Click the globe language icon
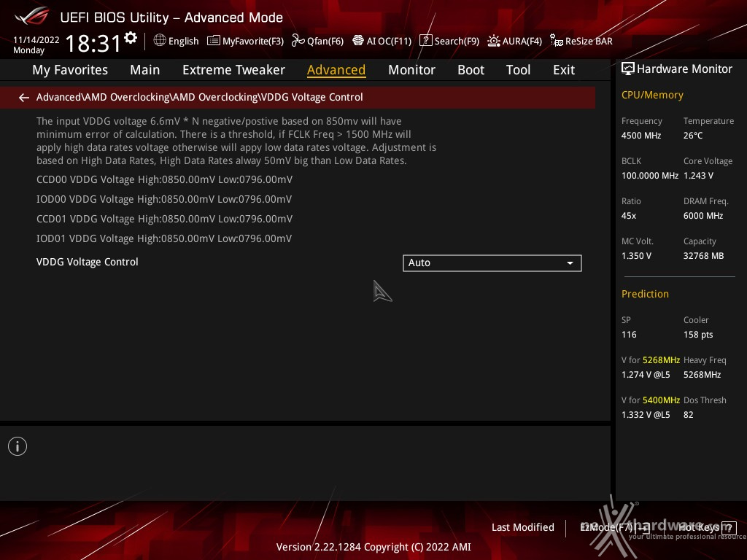The width and height of the screenshot is (747, 560). (160, 41)
